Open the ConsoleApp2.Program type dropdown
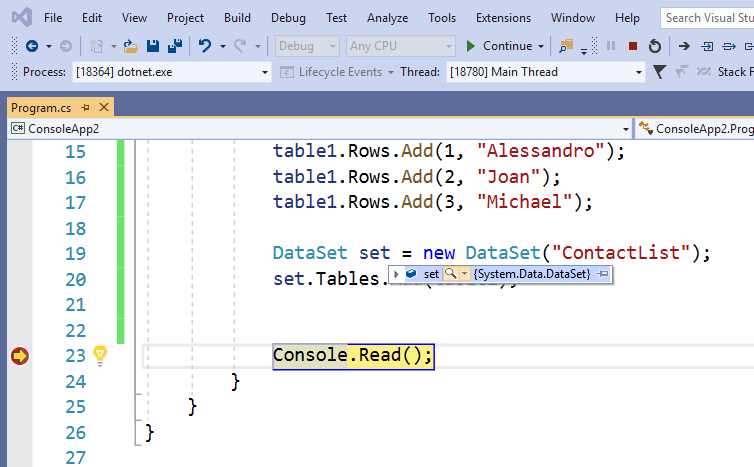 click(695, 129)
